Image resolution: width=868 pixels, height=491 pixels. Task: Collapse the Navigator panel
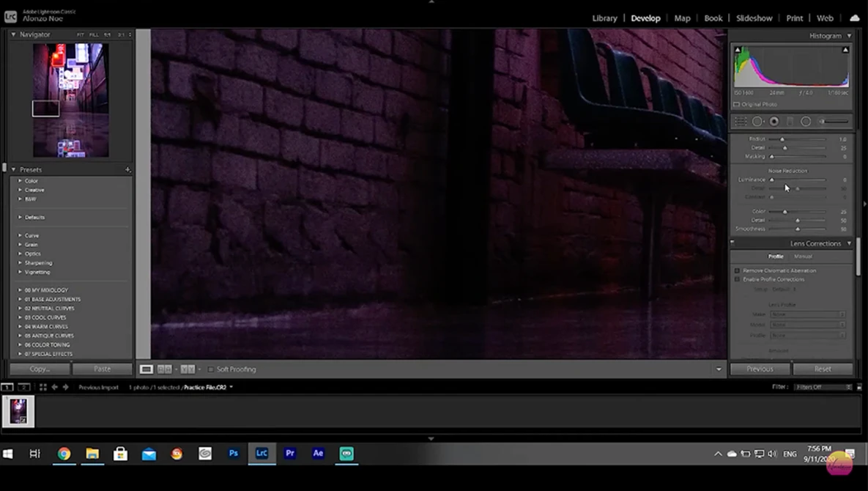pos(13,34)
